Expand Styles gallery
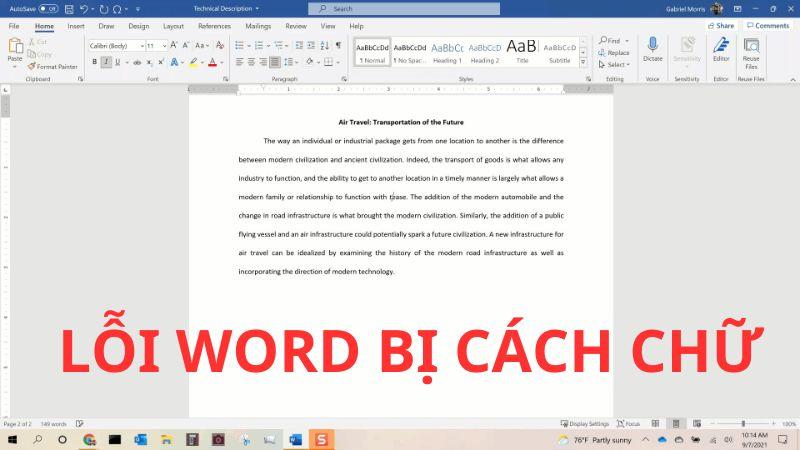 click(583, 62)
